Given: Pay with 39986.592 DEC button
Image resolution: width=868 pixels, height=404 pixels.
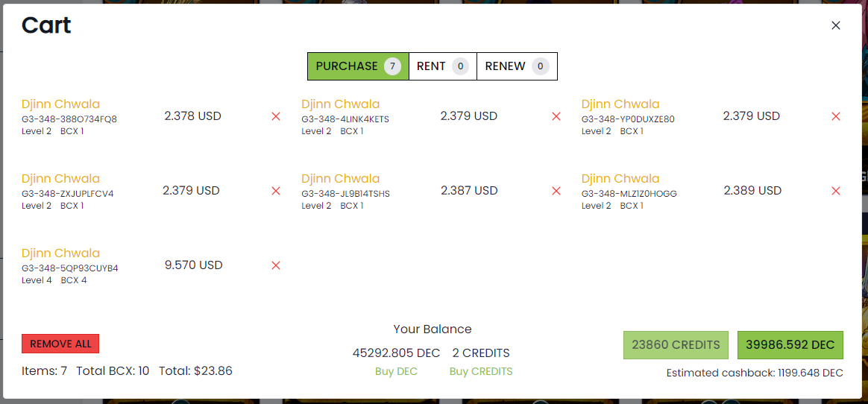Looking at the screenshot, I should coord(790,345).
